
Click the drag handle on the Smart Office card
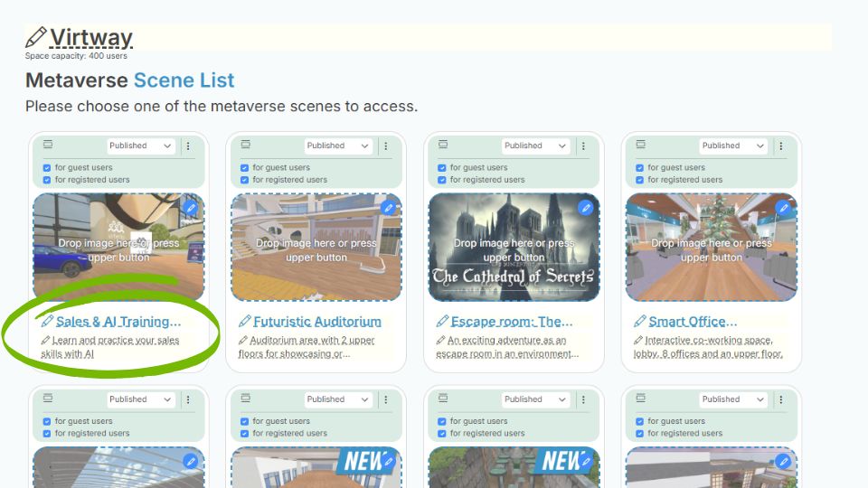(x=640, y=145)
